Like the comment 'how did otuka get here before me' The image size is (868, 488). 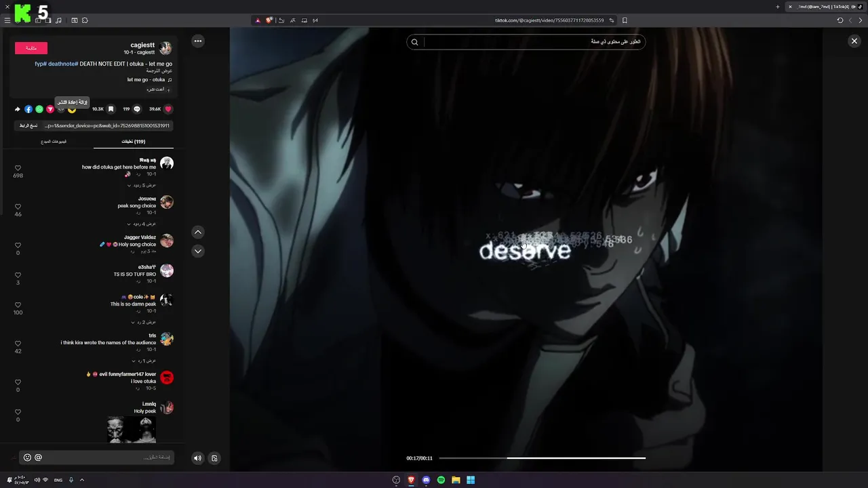coord(18,168)
